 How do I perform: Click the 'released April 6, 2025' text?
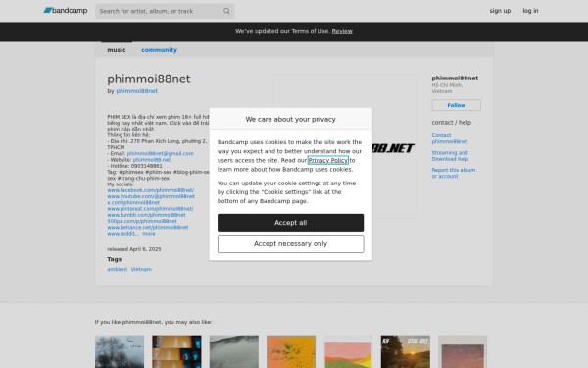click(134, 249)
